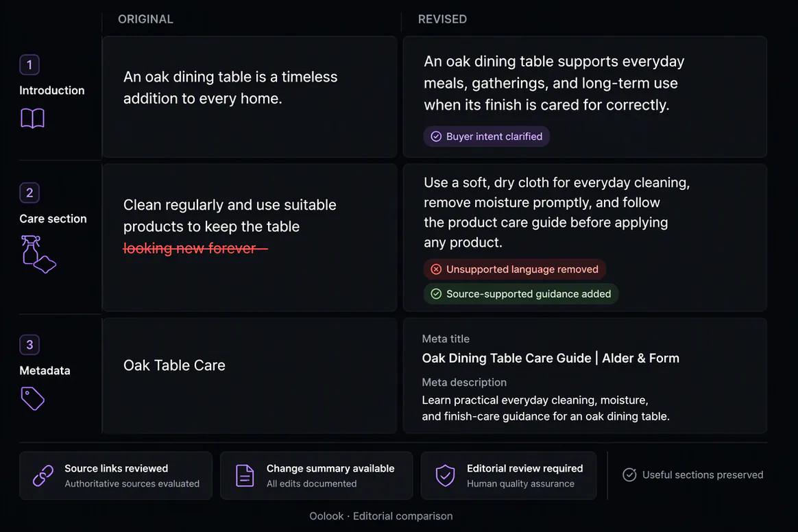Click the ORIGINAL column header

tap(145, 19)
